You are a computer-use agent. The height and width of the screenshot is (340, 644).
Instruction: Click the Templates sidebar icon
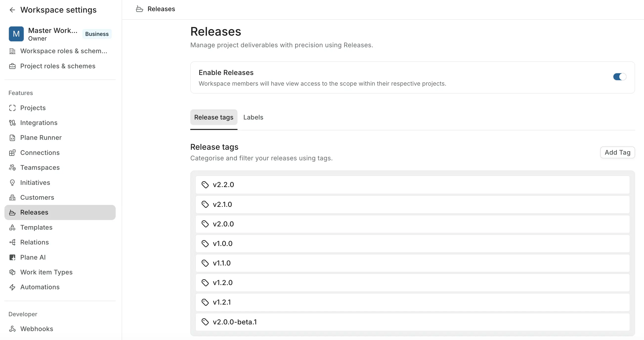coord(12,227)
